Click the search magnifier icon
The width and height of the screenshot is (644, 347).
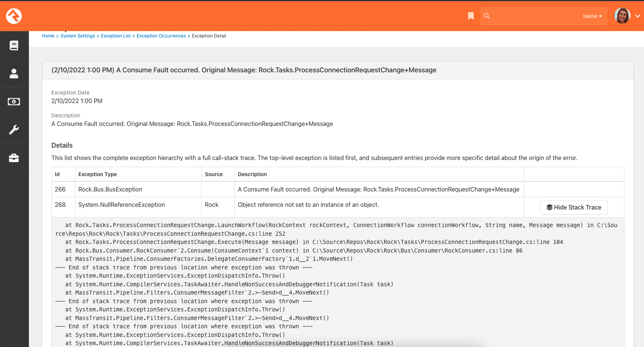(486, 16)
